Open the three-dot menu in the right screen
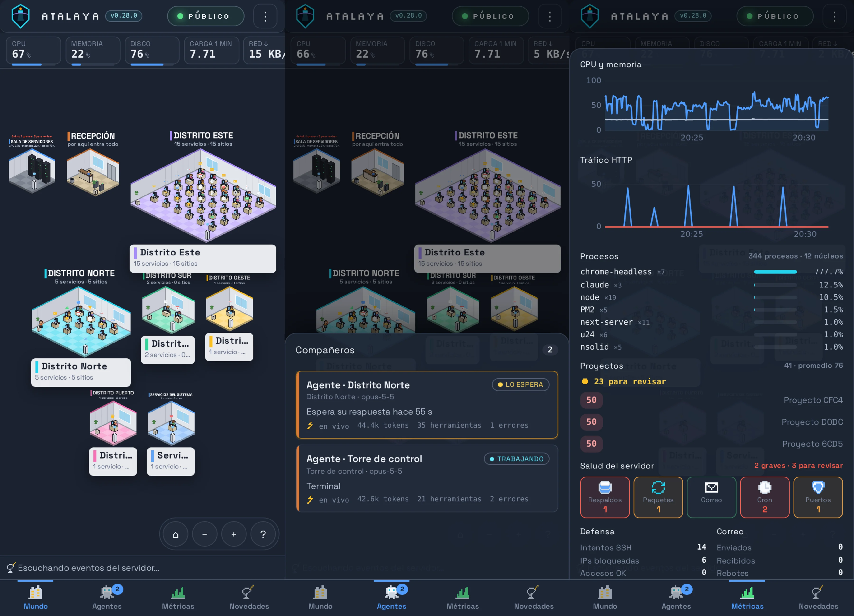Viewport: 854px width, 616px height. (834, 16)
